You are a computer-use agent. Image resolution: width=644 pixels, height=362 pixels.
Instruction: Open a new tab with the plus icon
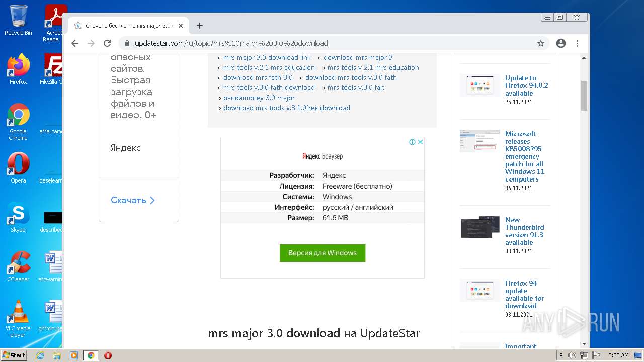click(200, 26)
